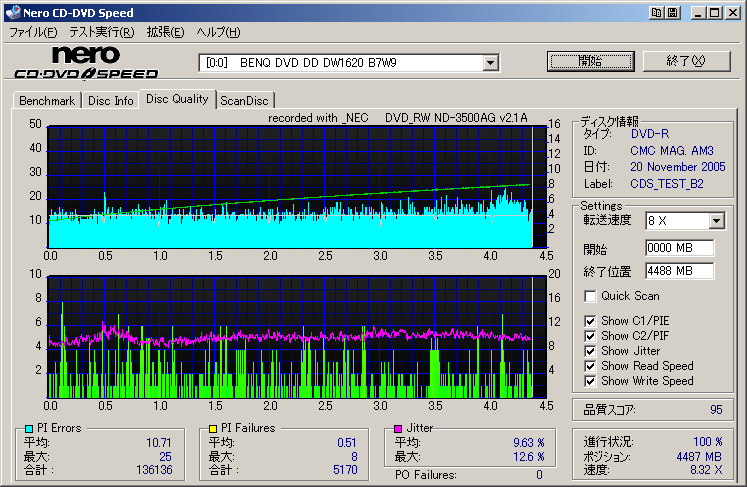The height and width of the screenshot is (487, 747).
Task: Toggle the Quick Scan checkbox
Action: pos(590,296)
